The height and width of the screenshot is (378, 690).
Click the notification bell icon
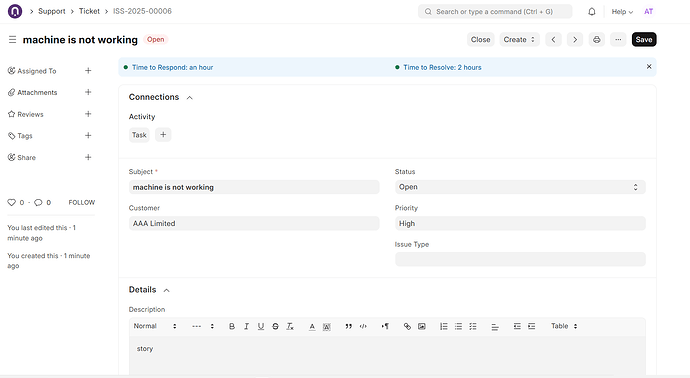(592, 12)
